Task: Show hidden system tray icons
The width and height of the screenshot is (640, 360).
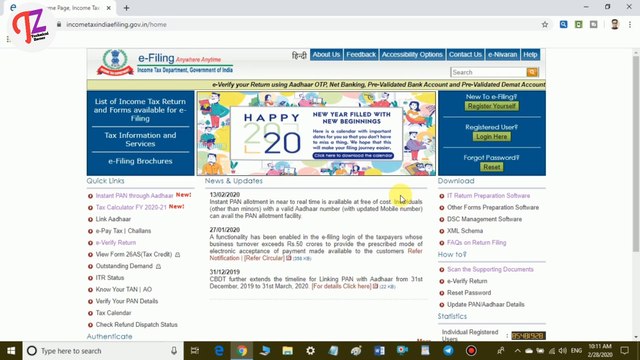Action: coord(517,351)
